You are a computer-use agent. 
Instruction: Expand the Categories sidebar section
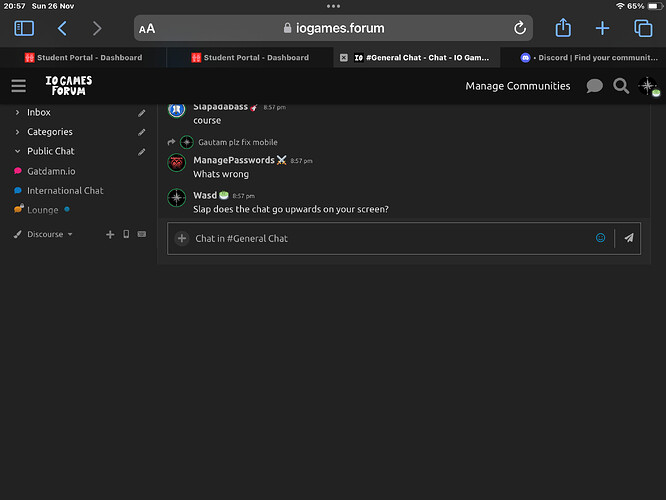coord(17,132)
